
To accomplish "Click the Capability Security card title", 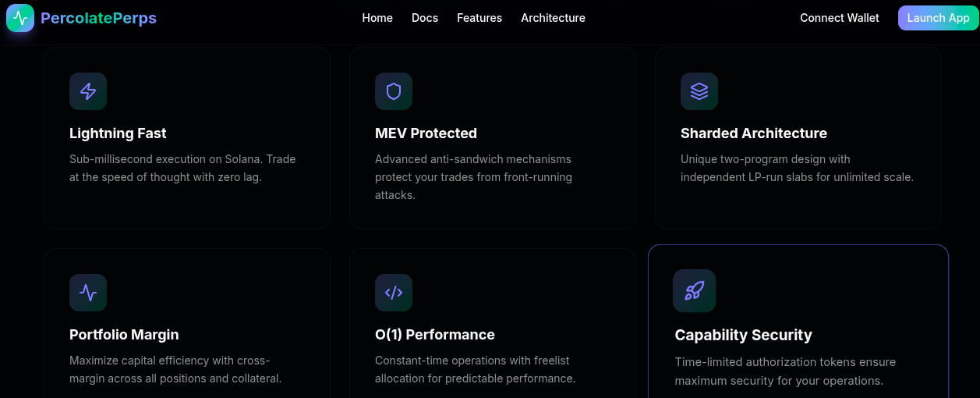I will [743, 336].
